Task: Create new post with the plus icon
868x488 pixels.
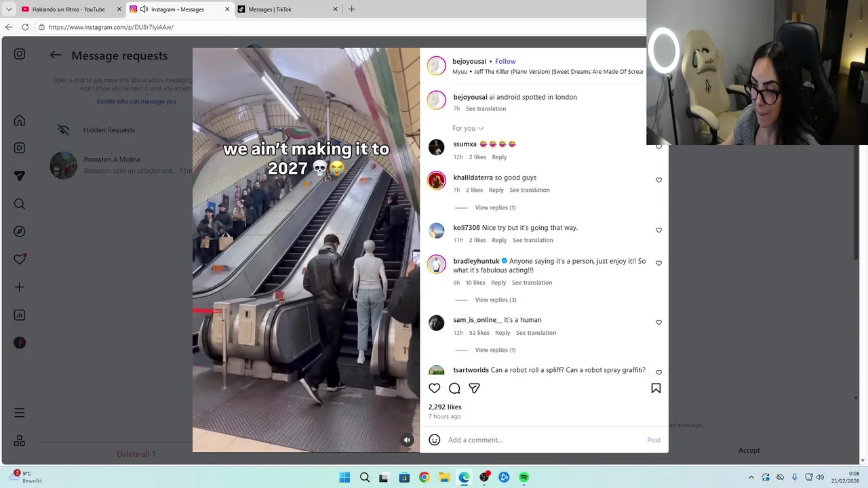Action: (20, 287)
